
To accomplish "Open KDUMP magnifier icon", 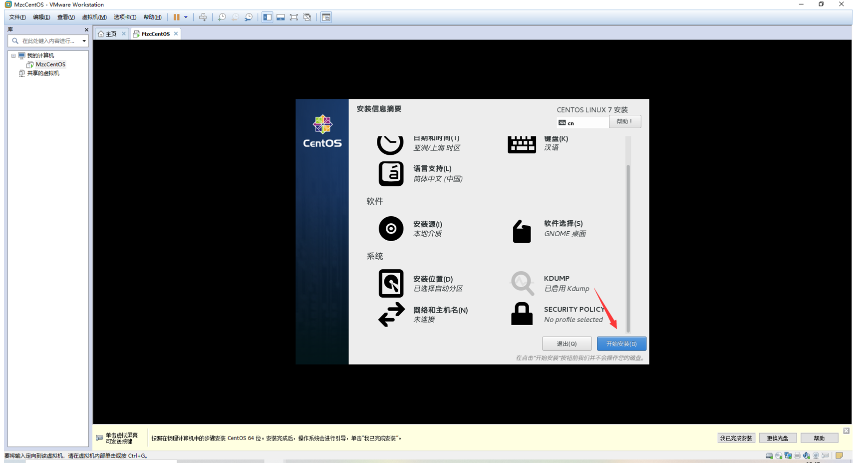I will pos(522,283).
